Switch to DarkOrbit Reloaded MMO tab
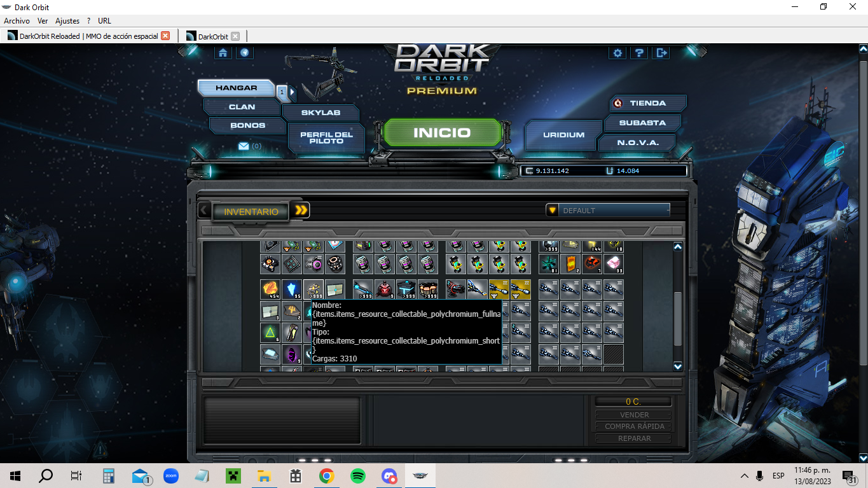The height and width of the screenshot is (488, 868). click(89, 36)
